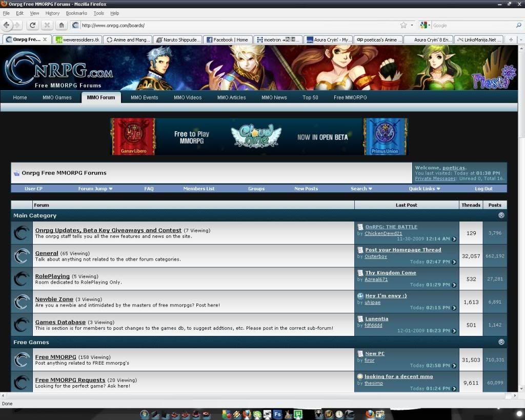Click the Stop loading button in toolbar
Viewport: 525px width, 420px height.
(x=47, y=25)
